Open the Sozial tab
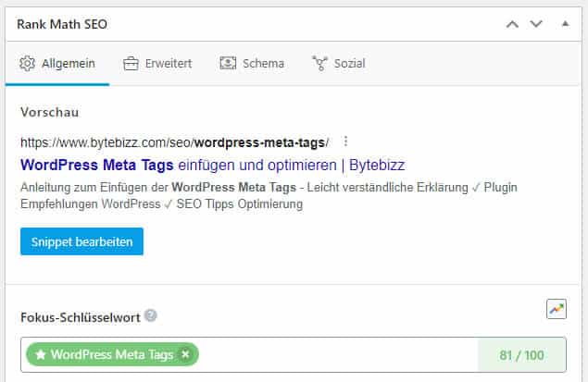Viewport: 588px width, 382px height. (339, 63)
